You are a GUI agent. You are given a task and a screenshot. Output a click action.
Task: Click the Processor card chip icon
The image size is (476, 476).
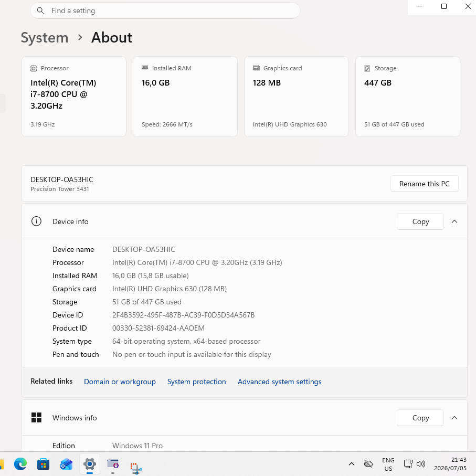(34, 68)
